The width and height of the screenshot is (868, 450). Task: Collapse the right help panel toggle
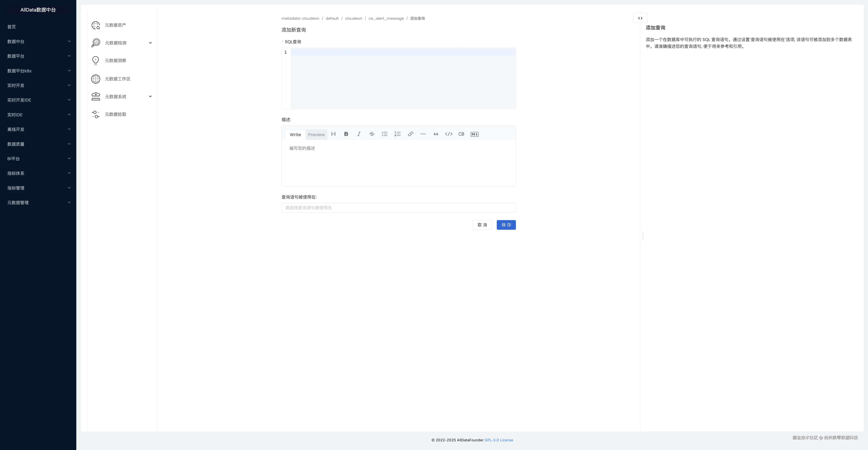pos(640,18)
